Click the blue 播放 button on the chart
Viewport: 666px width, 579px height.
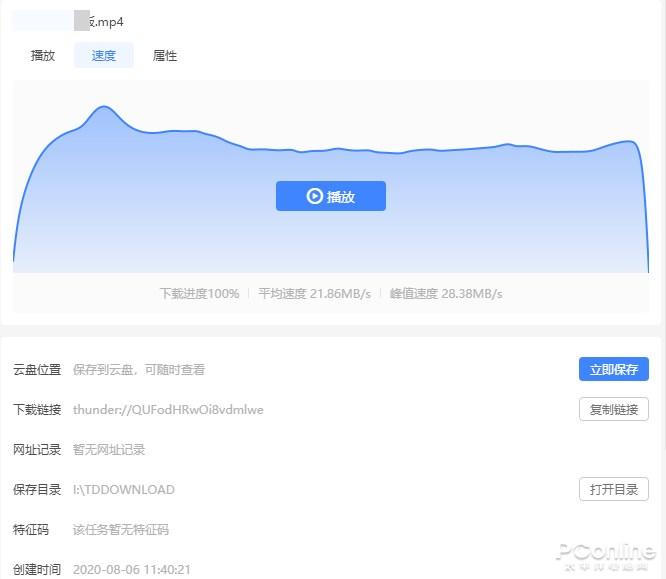pyautogui.click(x=331, y=196)
